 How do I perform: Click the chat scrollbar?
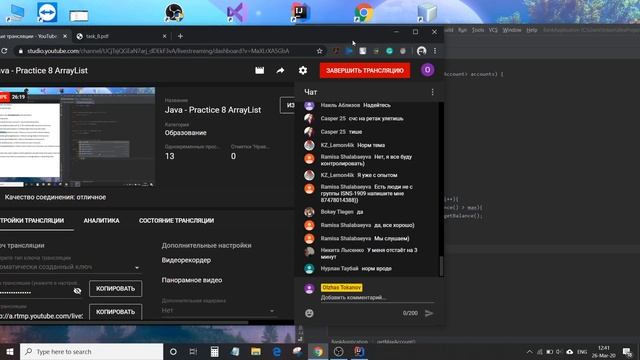pyautogui.click(x=441, y=266)
